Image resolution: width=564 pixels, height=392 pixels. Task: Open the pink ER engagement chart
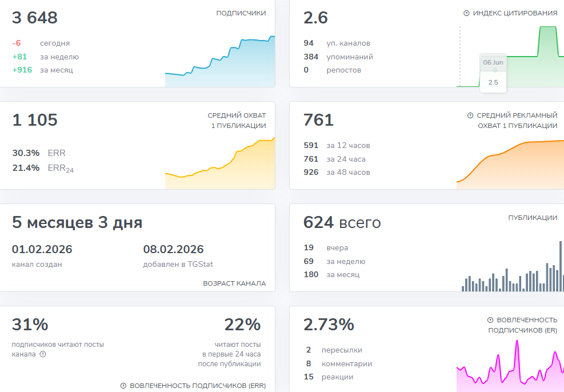(510, 366)
